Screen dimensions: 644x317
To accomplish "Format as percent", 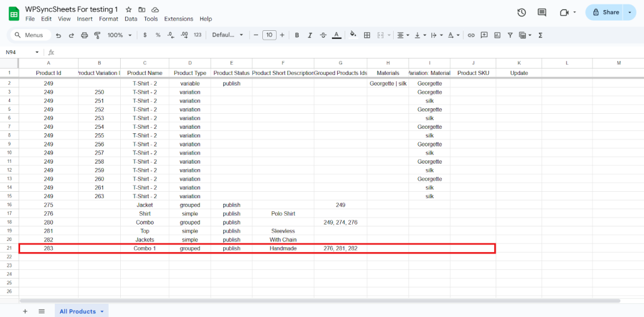I will click(158, 35).
